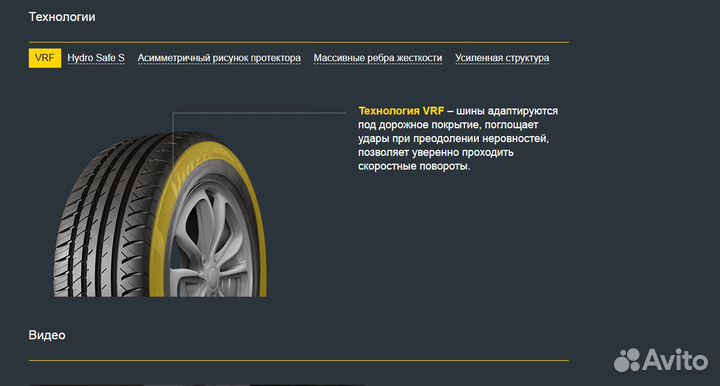Switch to Асимметричный рисунок протектора tab
This screenshot has width=720, height=386.
(x=219, y=58)
